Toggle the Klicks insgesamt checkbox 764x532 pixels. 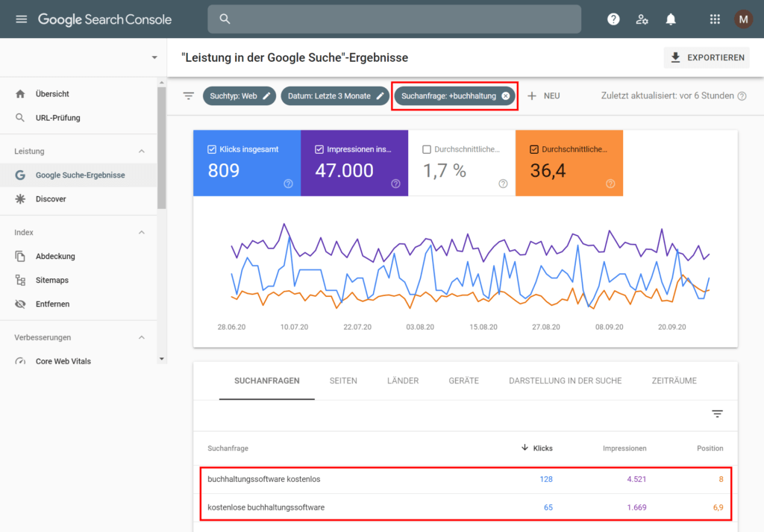click(x=212, y=149)
